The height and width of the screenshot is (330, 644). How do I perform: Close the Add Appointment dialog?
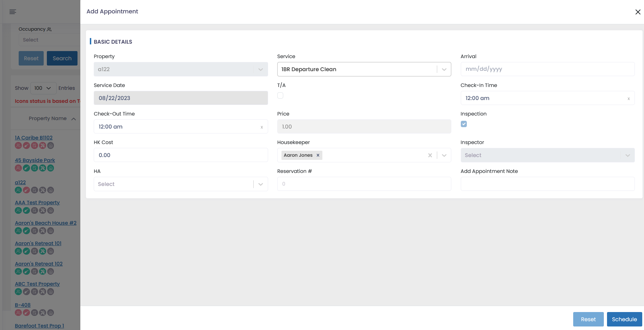coord(638,12)
